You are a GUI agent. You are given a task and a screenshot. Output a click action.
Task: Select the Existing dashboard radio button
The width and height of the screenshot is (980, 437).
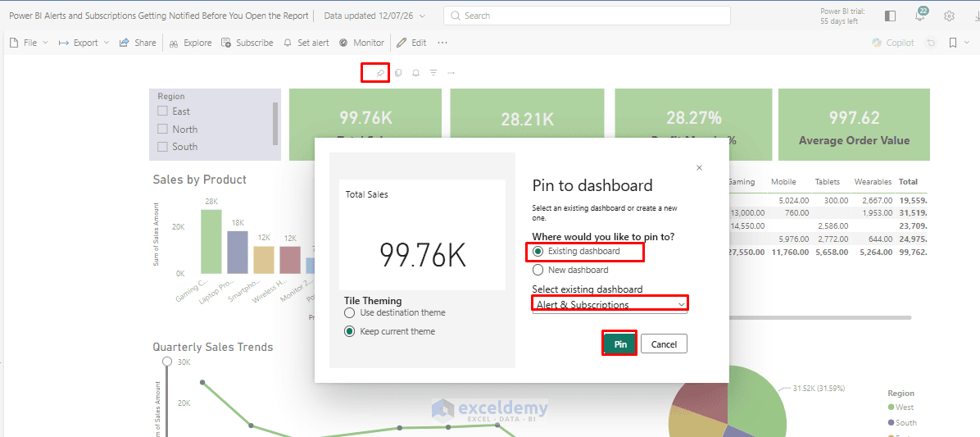click(x=538, y=252)
